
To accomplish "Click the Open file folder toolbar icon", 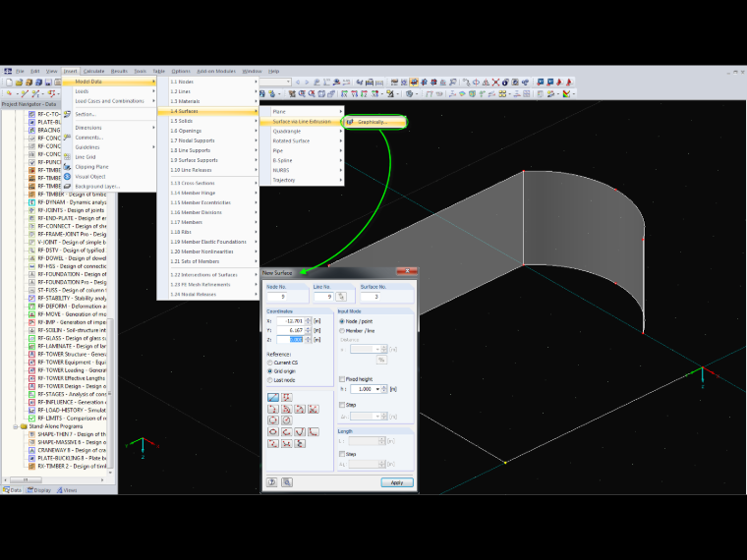I will [19, 83].
